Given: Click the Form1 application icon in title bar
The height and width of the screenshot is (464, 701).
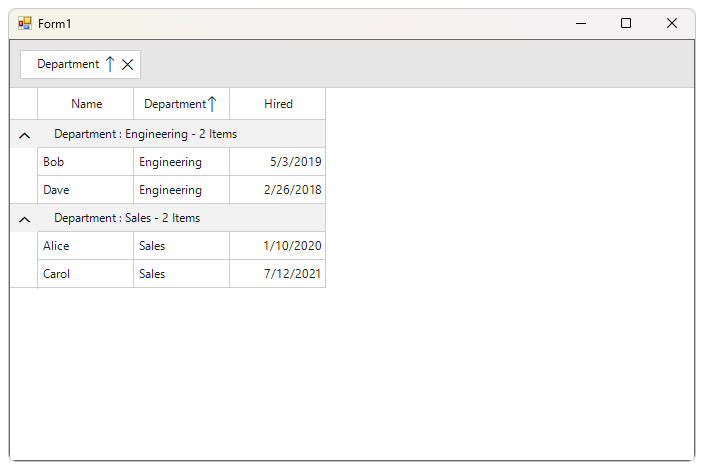Looking at the screenshot, I should click(x=25, y=23).
